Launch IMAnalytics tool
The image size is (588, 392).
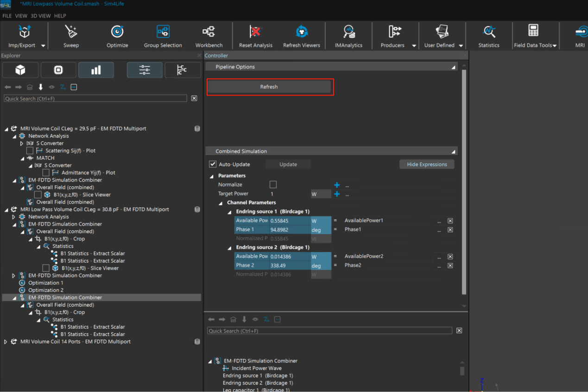(x=348, y=32)
